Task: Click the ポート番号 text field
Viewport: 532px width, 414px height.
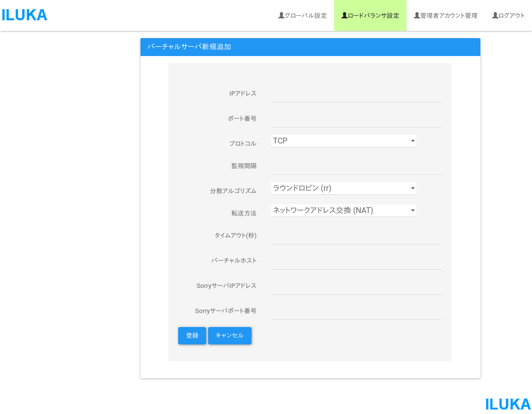Action: (x=356, y=119)
